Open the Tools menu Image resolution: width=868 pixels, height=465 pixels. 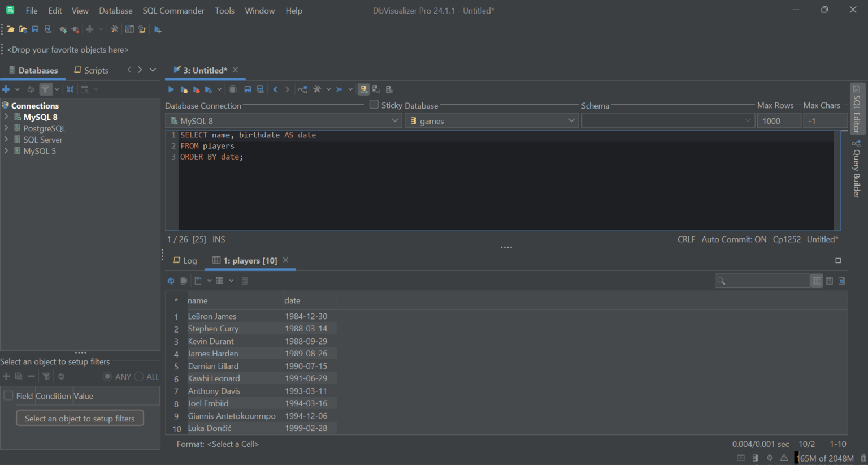pos(224,10)
